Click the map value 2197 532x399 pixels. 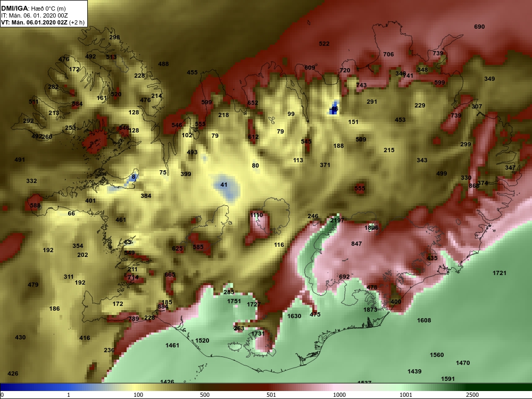pyautogui.click(x=337, y=220)
